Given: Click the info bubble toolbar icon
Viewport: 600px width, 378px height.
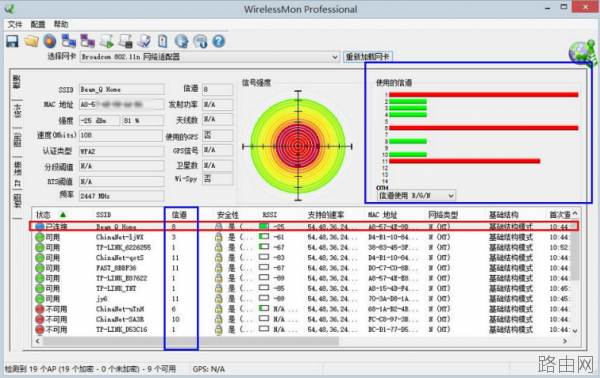Looking at the screenshot, I should tap(201, 41).
